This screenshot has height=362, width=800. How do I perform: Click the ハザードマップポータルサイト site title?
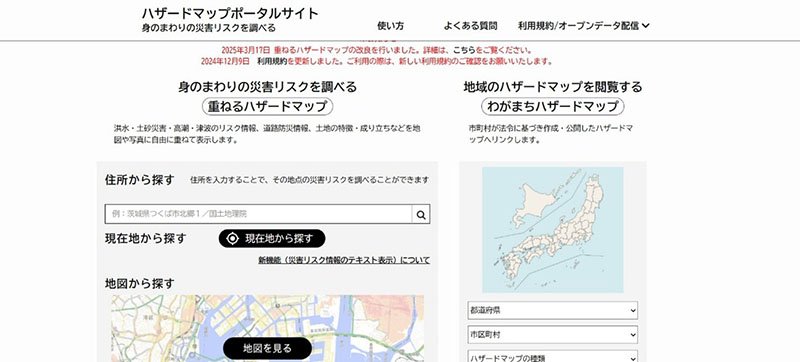230,13
